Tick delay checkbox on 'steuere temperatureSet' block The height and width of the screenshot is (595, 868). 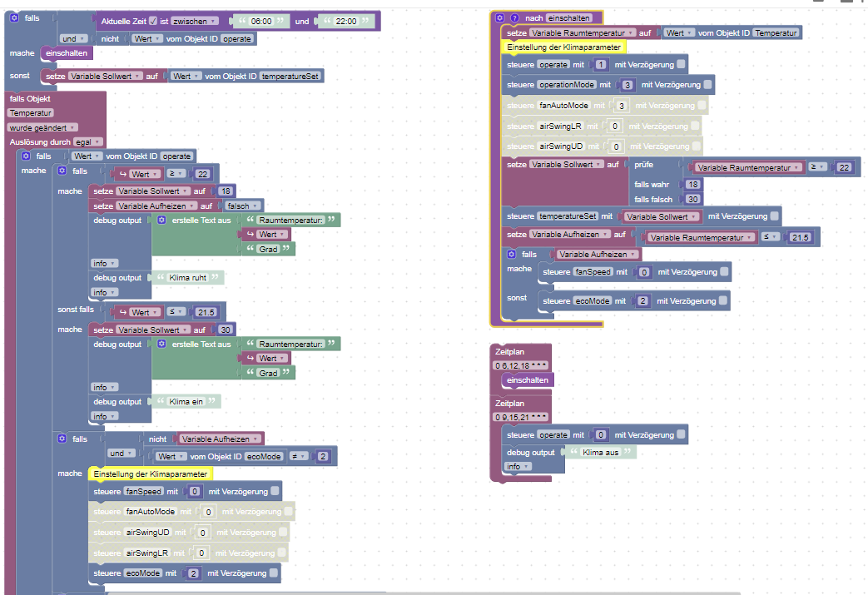point(775,216)
